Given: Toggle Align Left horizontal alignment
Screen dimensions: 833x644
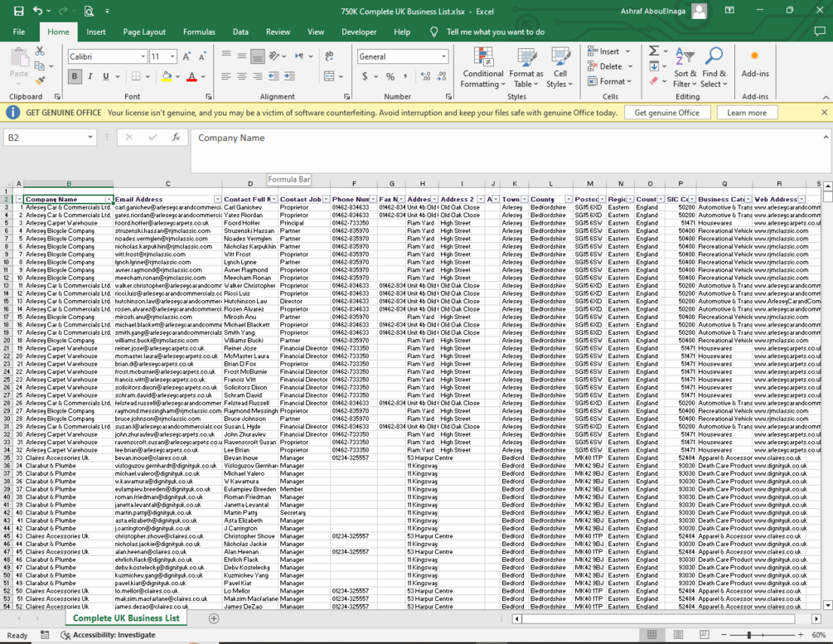Looking at the screenshot, I should tap(225, 76).
